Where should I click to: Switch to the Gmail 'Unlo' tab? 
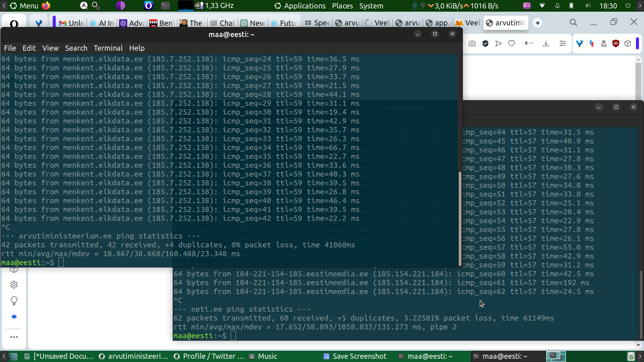(x=72, y=23)
